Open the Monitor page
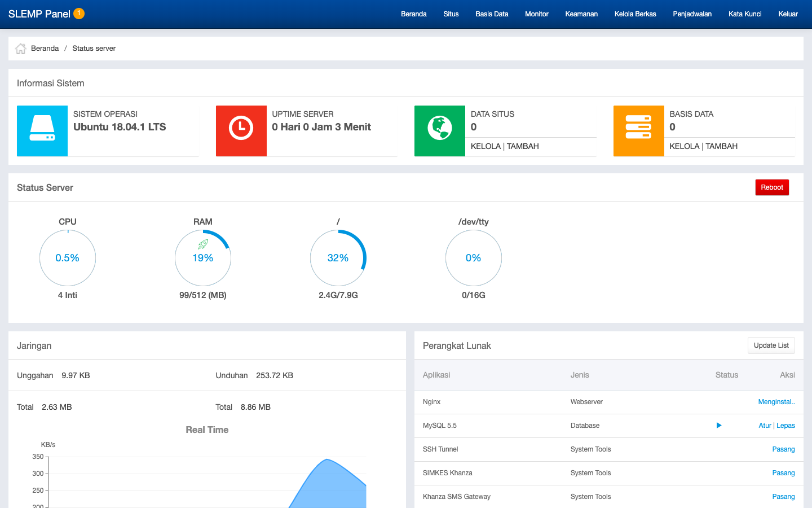Viewport: 812px width, 508px height. pos(537,14)
